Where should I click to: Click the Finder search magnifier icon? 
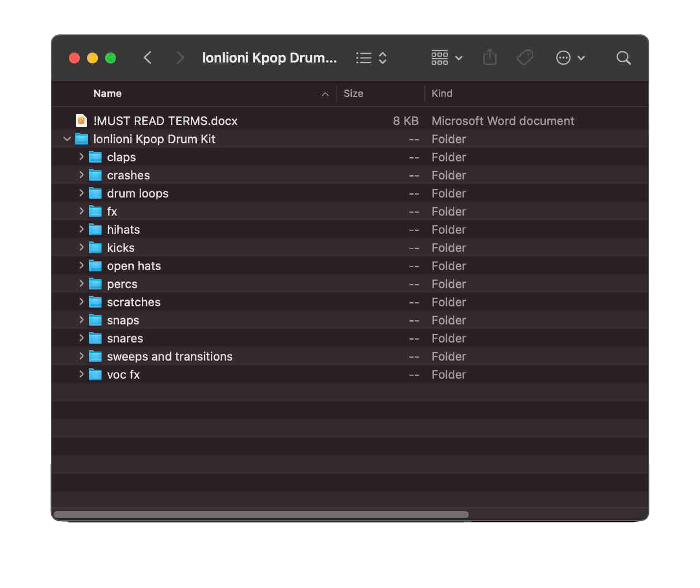[x=623, y=58]
